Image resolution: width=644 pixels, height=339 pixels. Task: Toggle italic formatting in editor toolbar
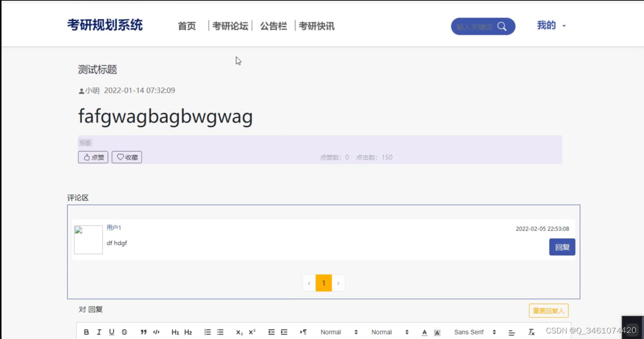pos(99,332)
